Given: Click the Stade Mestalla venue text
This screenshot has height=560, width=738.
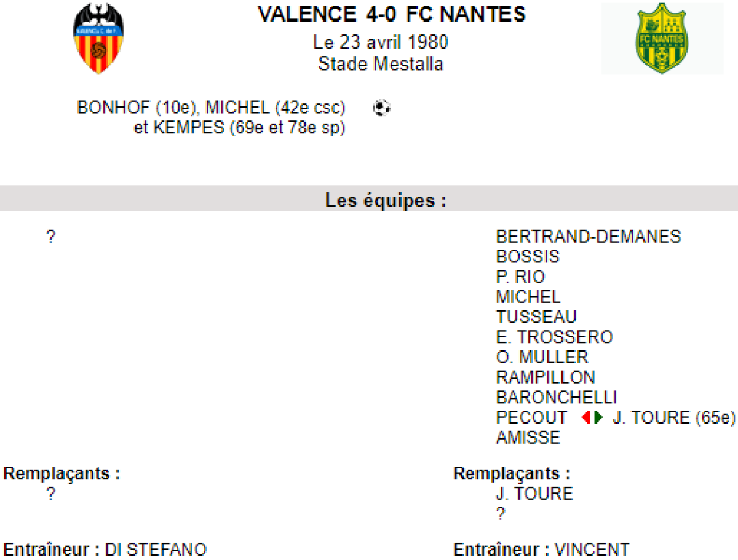Looking at the screenshot, I should 381,64.
